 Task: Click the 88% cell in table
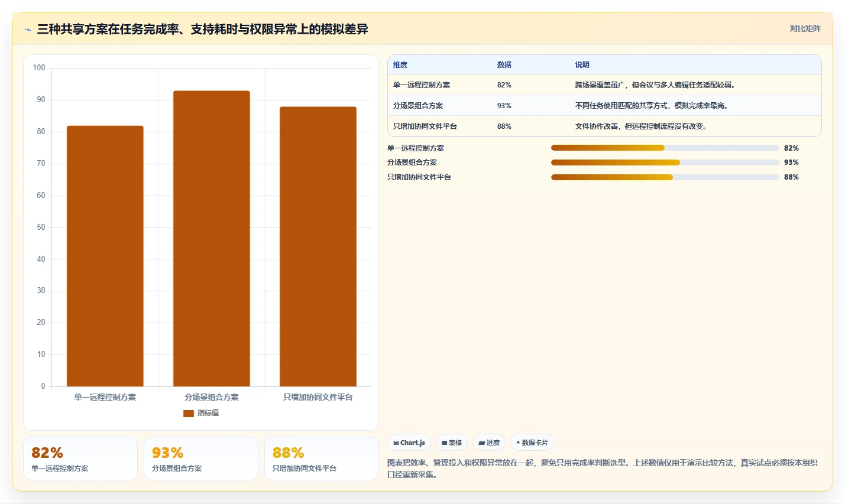(x=504, y=126)
